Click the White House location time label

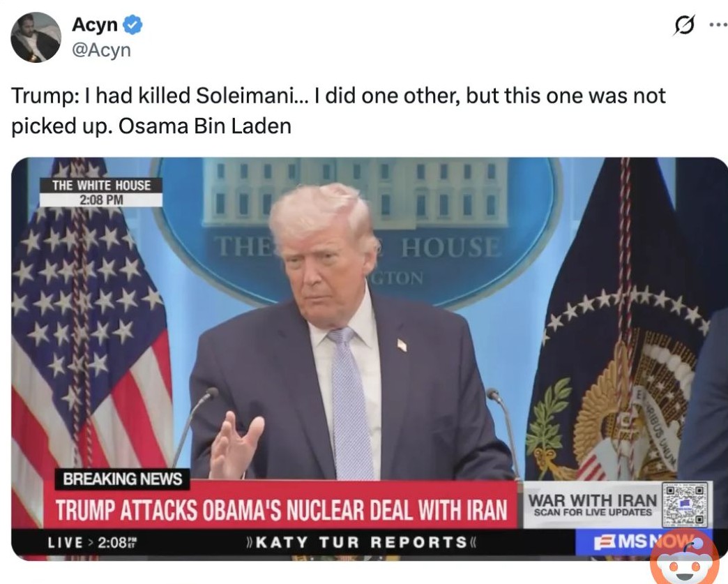click(x=100, y=192)
